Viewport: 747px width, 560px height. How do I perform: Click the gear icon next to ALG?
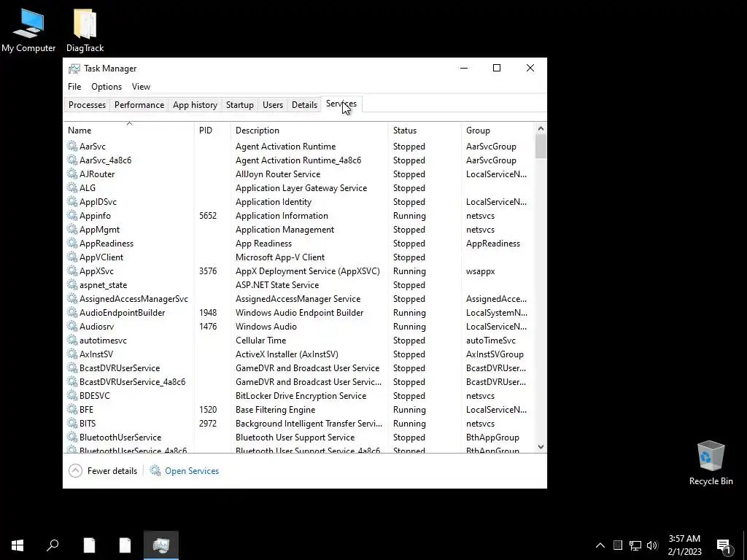pos(72,187)
